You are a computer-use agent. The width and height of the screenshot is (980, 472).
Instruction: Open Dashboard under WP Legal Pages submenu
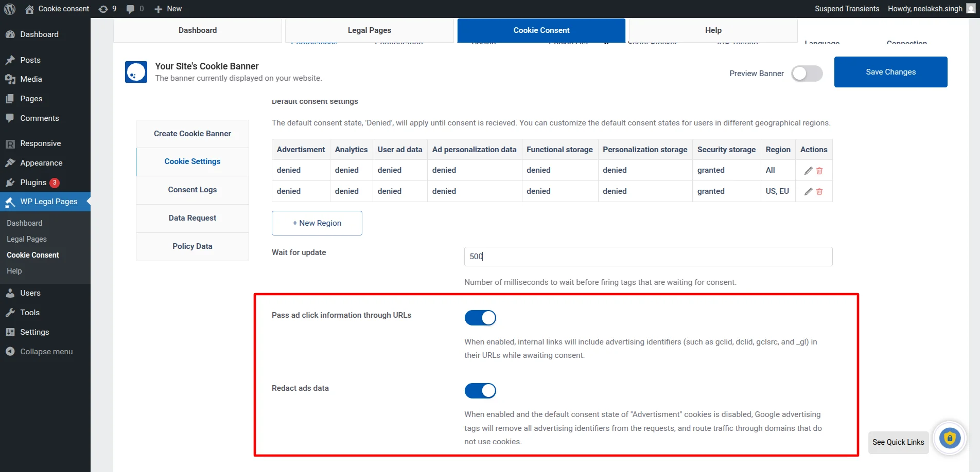25,223
